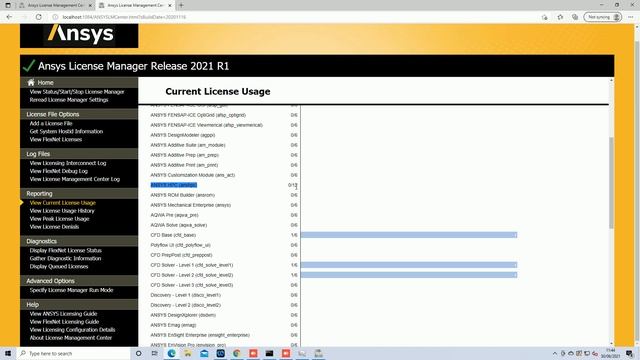Open the browser Settings and more menu

pyautogui.click(x=631, y=17)
